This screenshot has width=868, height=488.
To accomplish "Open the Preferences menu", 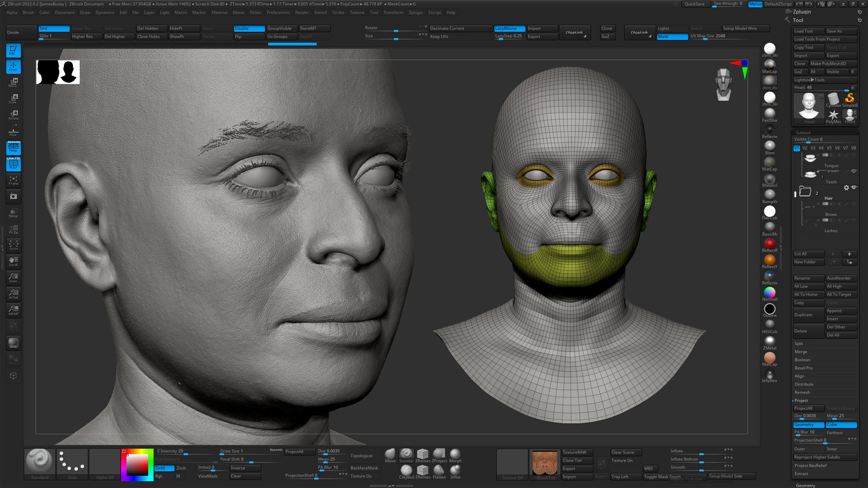I will (x=278, y=12).
